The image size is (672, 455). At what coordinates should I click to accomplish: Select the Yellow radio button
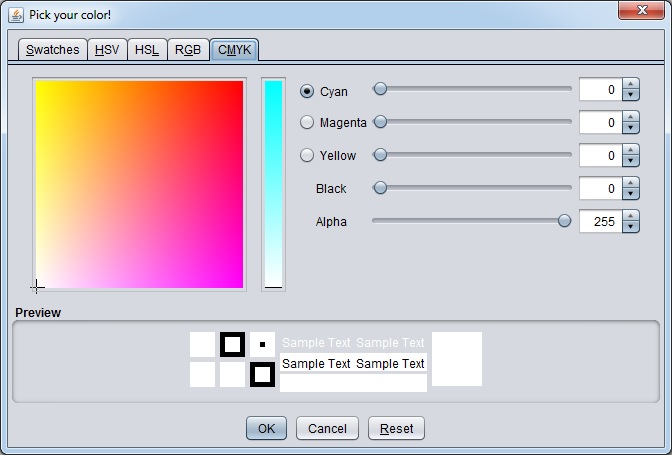coord(307,155)
